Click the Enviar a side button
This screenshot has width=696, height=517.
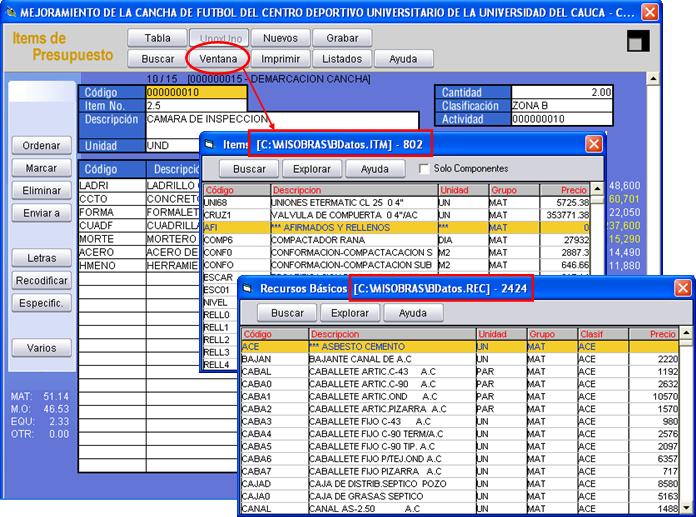point(41,213)
